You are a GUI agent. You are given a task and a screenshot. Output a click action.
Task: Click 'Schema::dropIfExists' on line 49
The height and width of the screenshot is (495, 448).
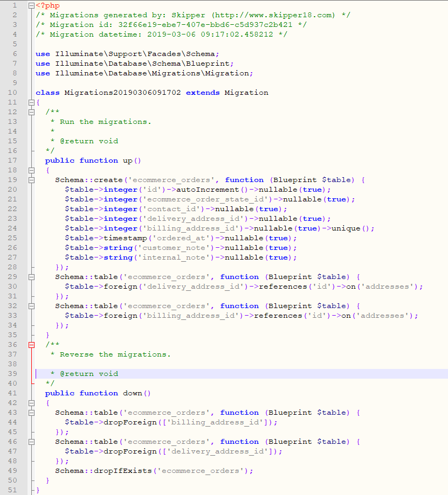click(104, 471)
